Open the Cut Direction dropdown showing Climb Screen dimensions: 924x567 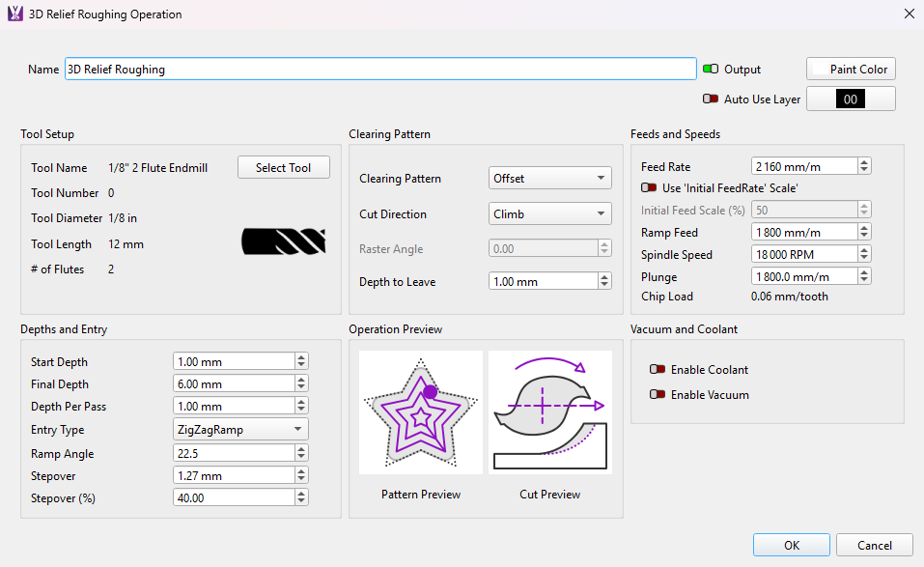coord(549,213)
